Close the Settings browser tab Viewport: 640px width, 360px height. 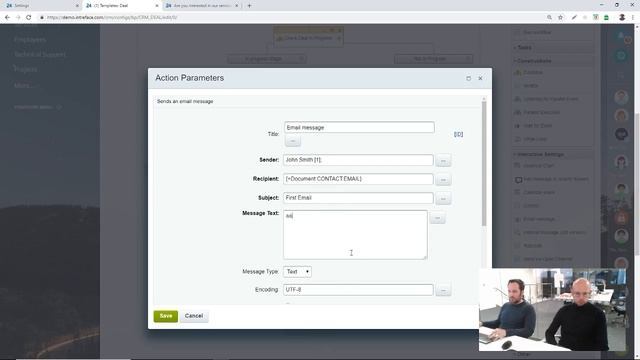point(77,6)
